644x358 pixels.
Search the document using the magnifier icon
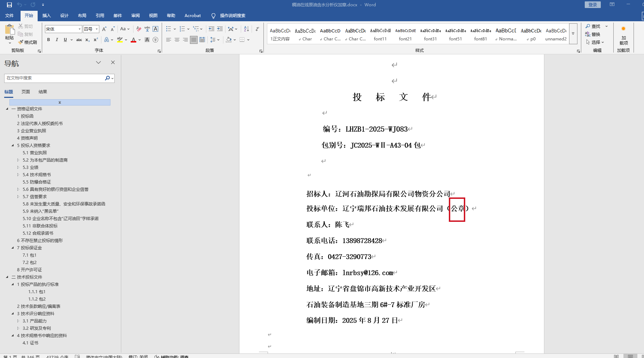point(107,78)
